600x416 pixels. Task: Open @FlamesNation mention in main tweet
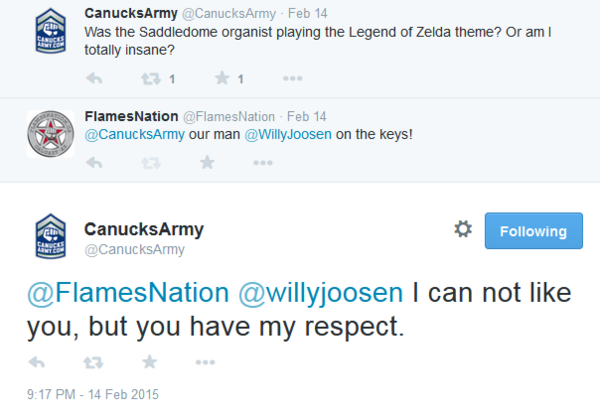[128, 293]
